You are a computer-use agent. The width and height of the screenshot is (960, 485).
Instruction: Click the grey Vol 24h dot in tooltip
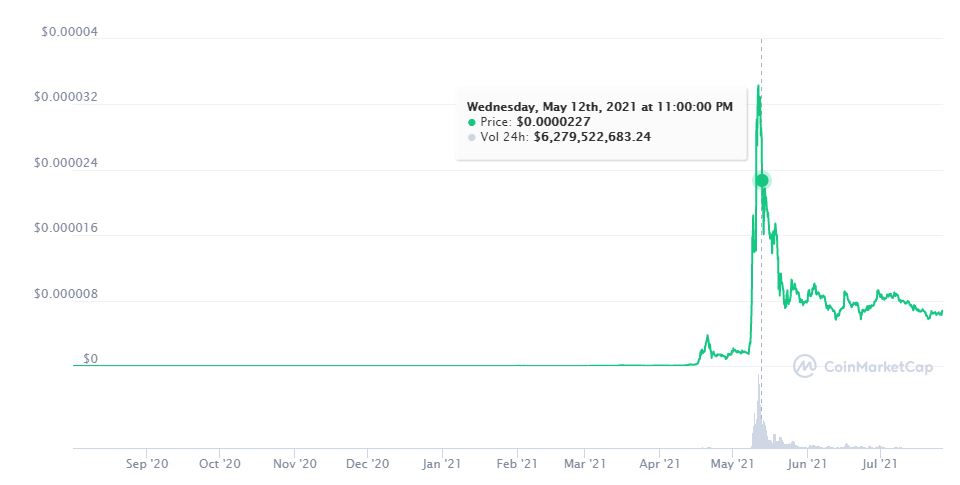pyautogui.click(x=472, y=137)
